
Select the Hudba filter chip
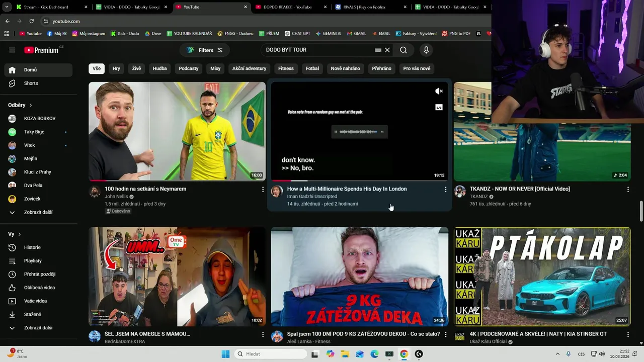coord(159,68)
